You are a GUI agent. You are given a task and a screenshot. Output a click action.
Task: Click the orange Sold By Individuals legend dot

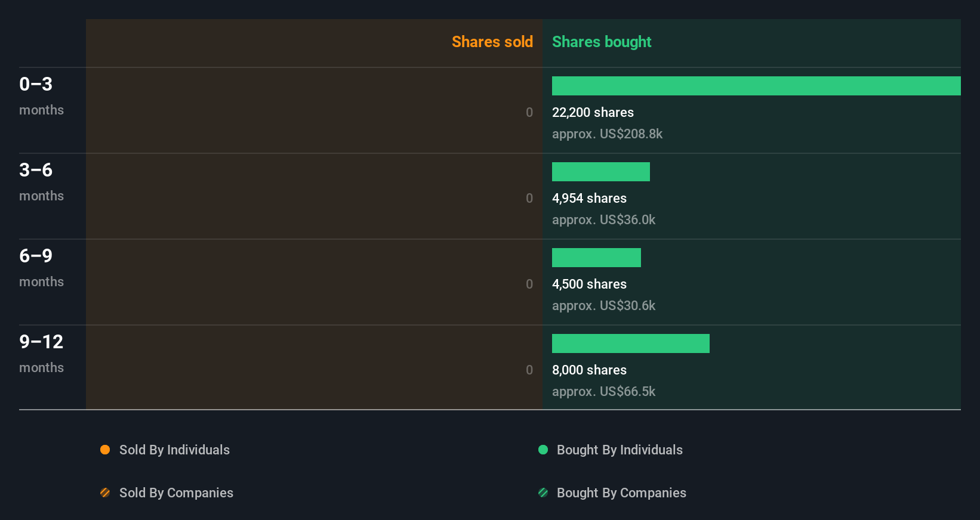(x=105, y=450)
